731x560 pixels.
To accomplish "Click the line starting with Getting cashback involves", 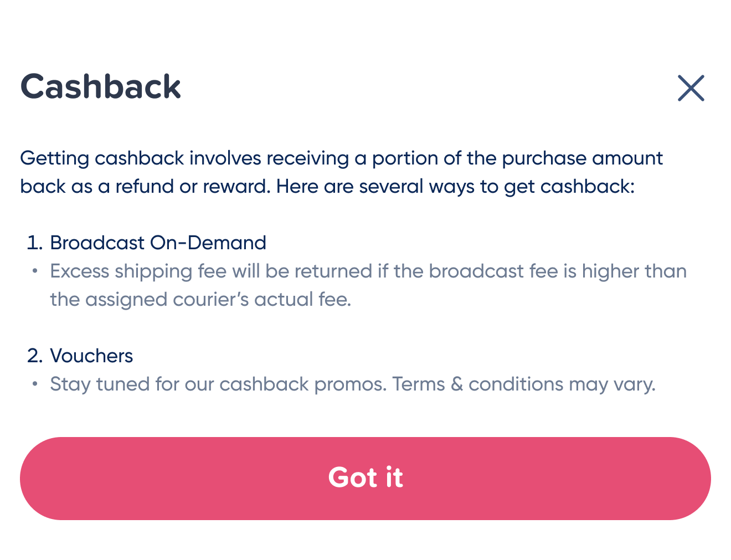I will coord(341,158).
